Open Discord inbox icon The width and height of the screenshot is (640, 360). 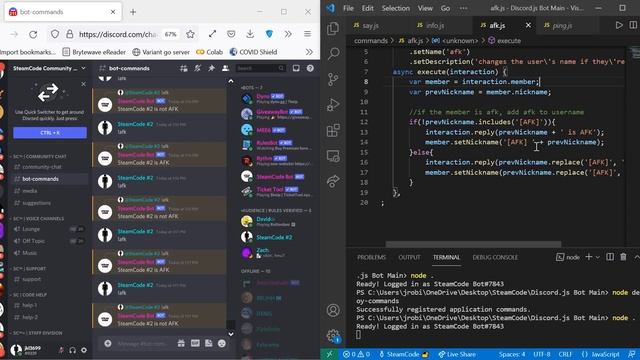tap(296, 68)
